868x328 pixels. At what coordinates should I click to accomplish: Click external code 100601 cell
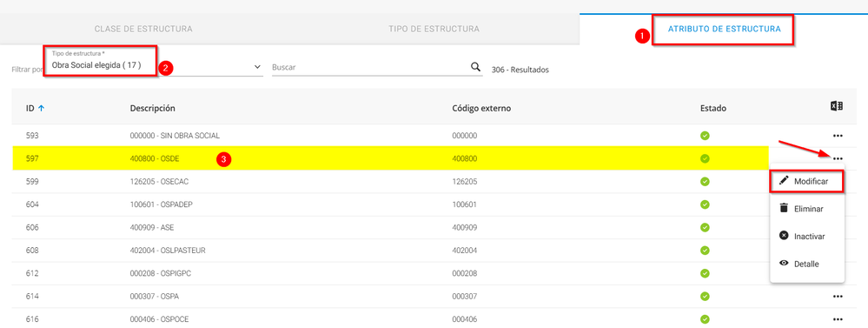click(x=465, y=204)
